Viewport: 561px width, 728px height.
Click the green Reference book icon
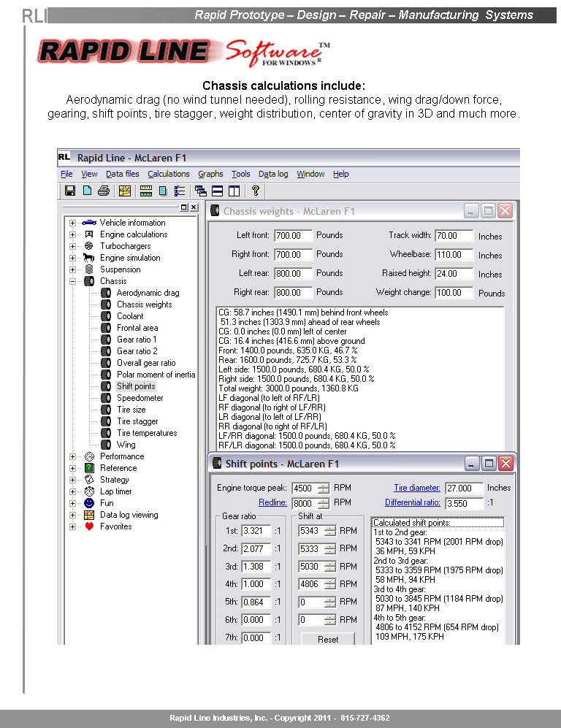click(89, 468)
